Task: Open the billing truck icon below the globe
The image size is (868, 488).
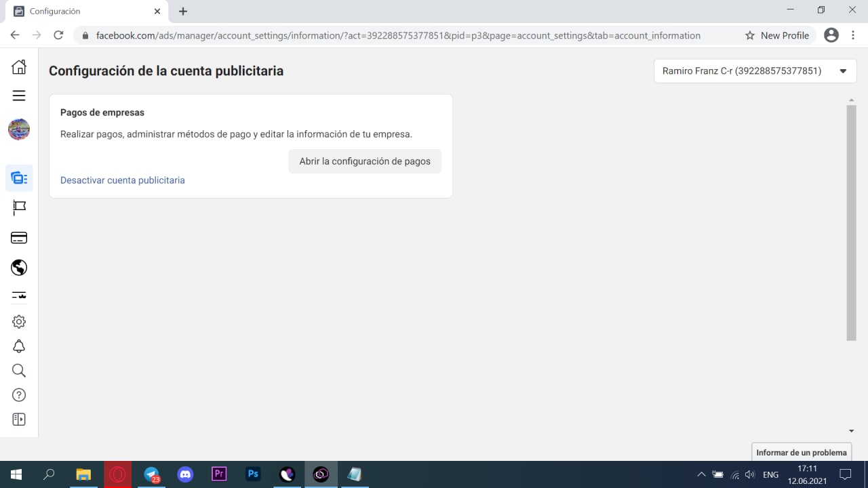Action: [19, 296]
